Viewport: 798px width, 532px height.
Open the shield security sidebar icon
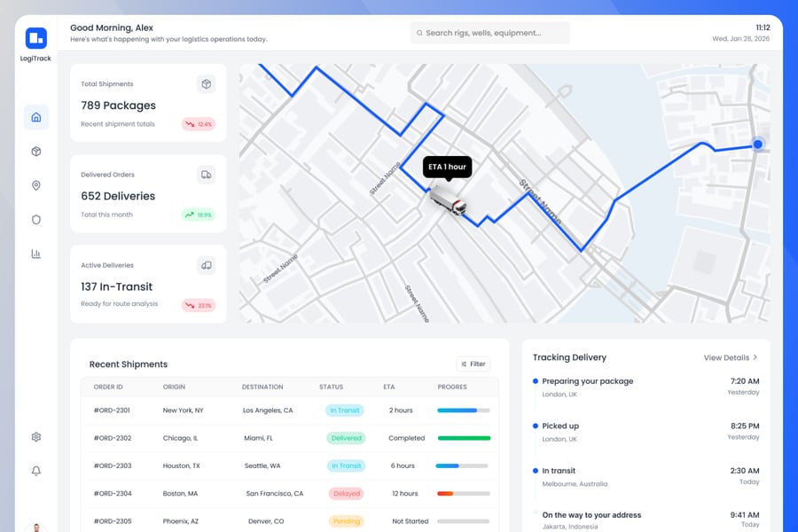click(x=36, y=220)
